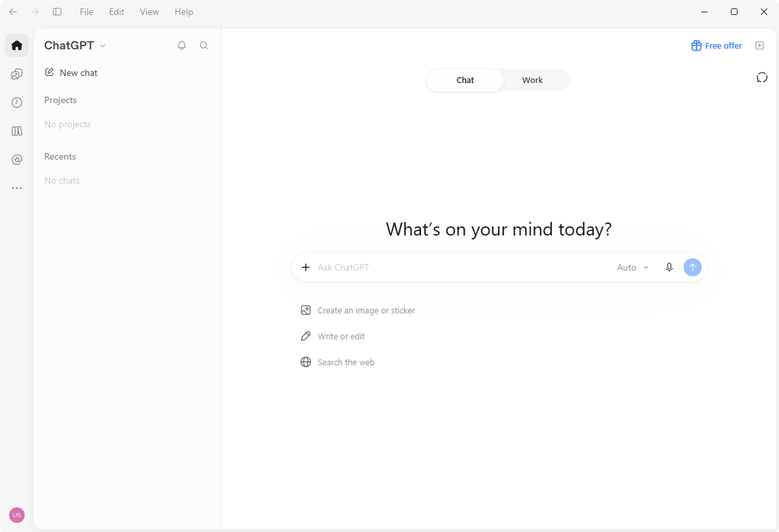This screenshot has height=532, width=779.
Task: Switch to the Work tab
Action: tap(532, 80)
